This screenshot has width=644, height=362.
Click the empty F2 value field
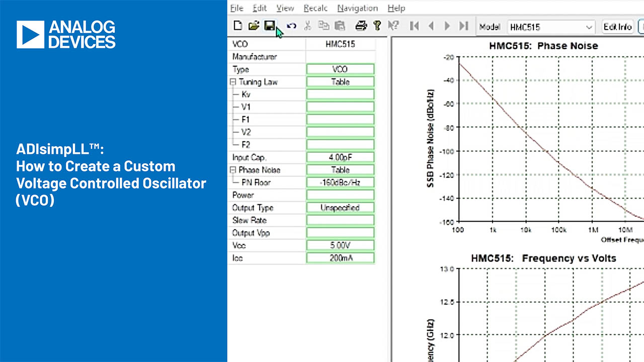[340, 145]
